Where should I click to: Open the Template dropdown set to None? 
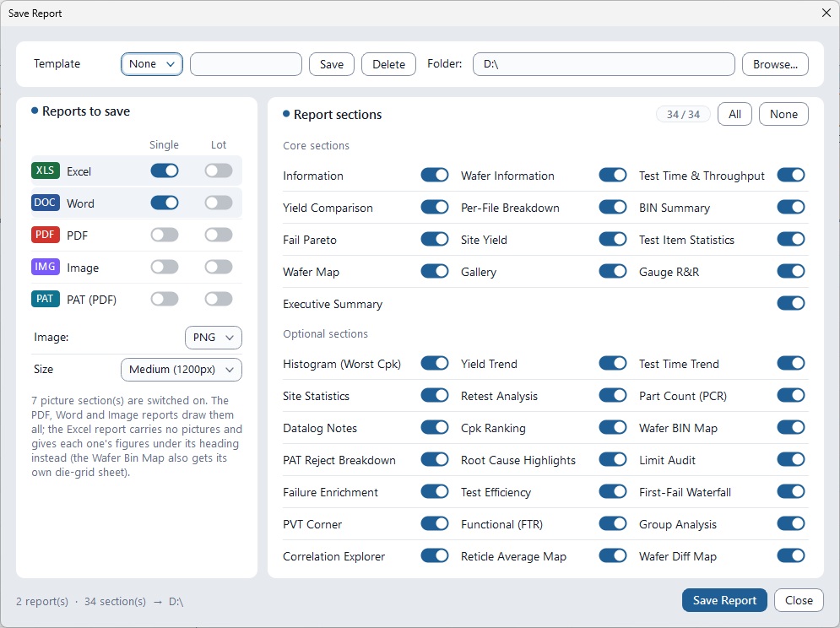(152, 64)
